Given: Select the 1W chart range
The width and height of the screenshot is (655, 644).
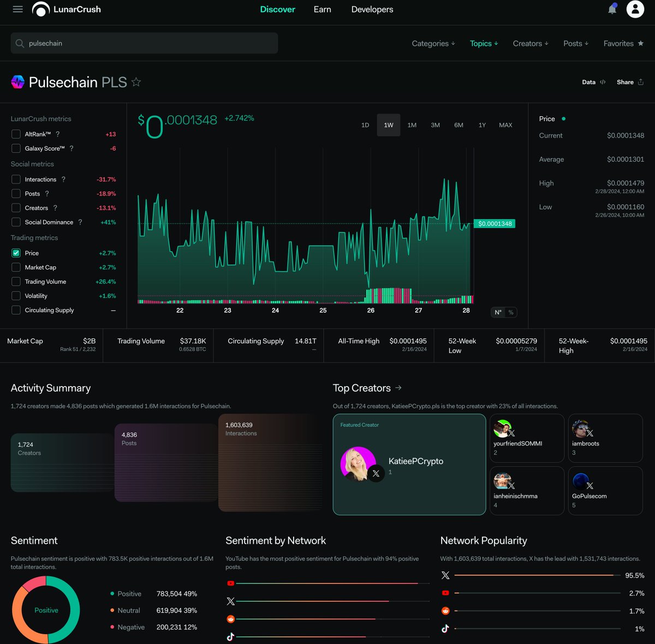Looking at the screenshot, I should [x=389, y=125].
